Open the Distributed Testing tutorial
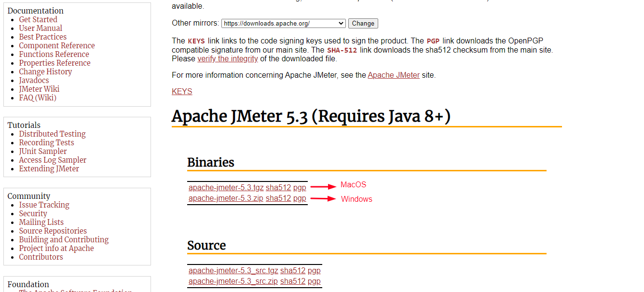The height and width of the screenshot is (292, 644). tap(52, 134)
